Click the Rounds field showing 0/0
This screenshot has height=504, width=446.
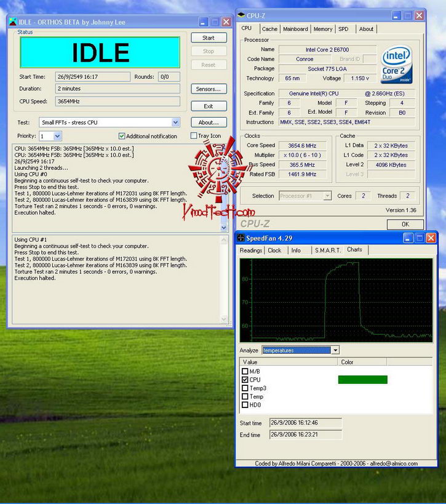click(169, 77)
